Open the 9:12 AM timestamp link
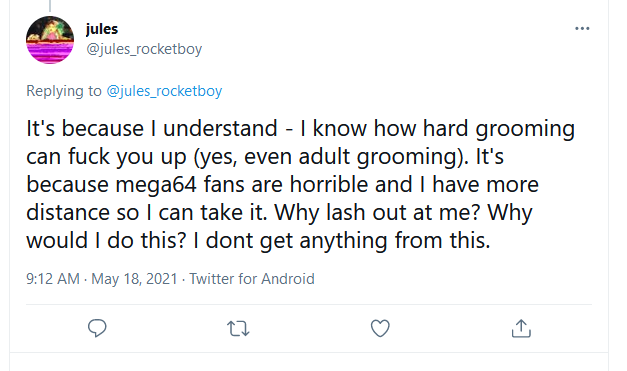The image size is (627, 371). pyautogui.click(x=53, y=279)
